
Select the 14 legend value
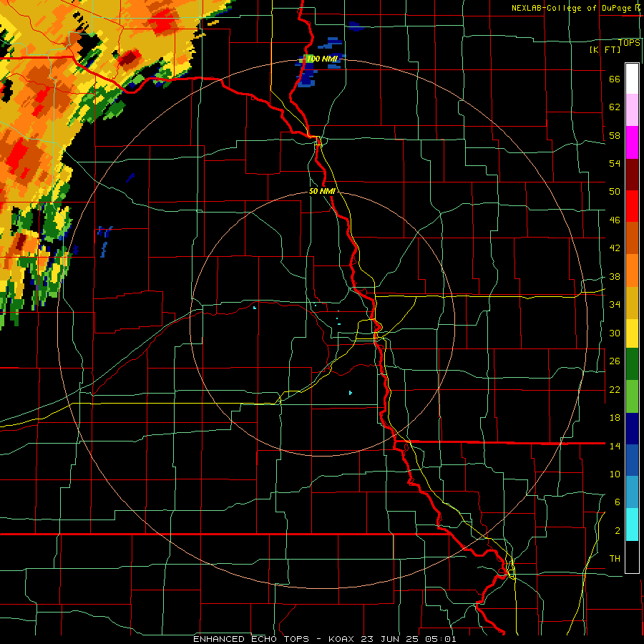(x=615, y=446)
